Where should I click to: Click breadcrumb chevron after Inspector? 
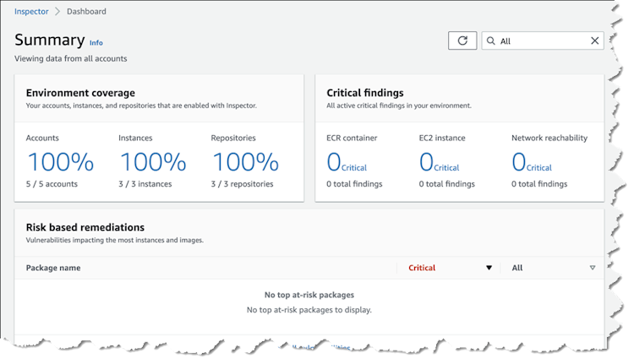(58, 12)
